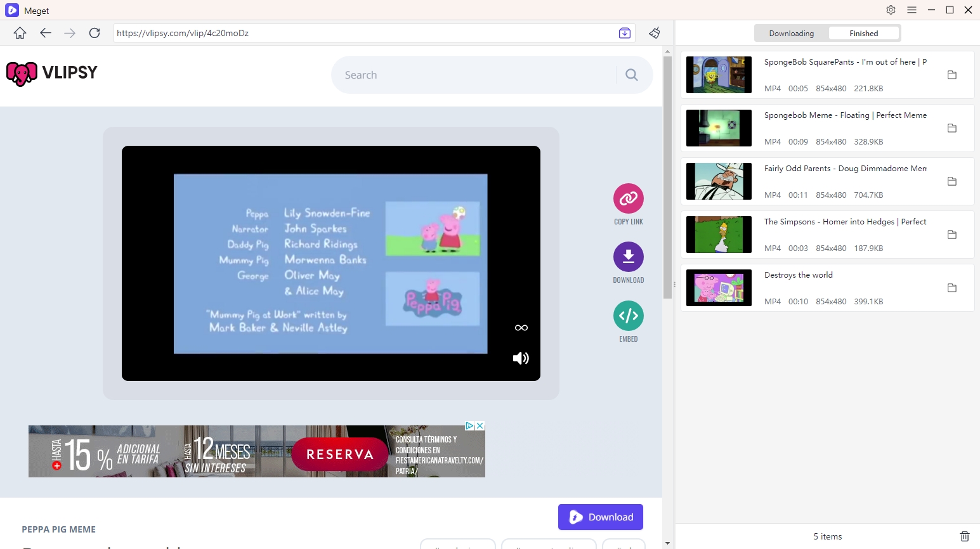Click scrollbar up arrow
Screen dimensions: 980x549
coord(667,51)
